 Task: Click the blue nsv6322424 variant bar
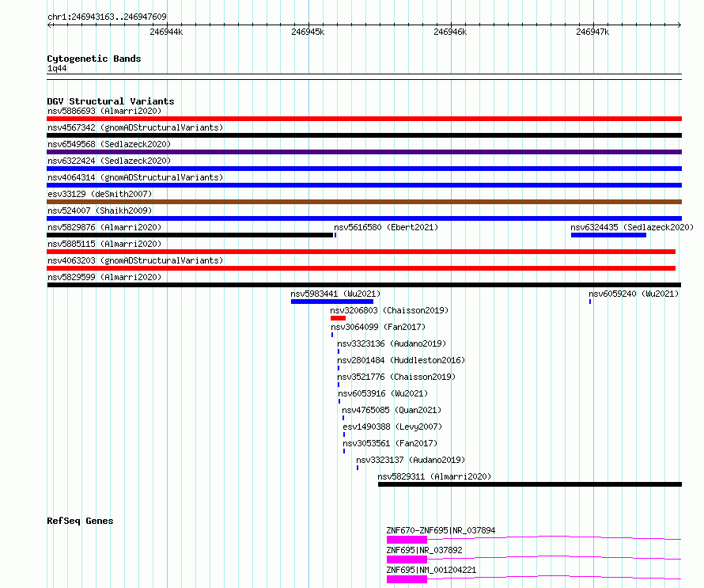pos(364,169)
